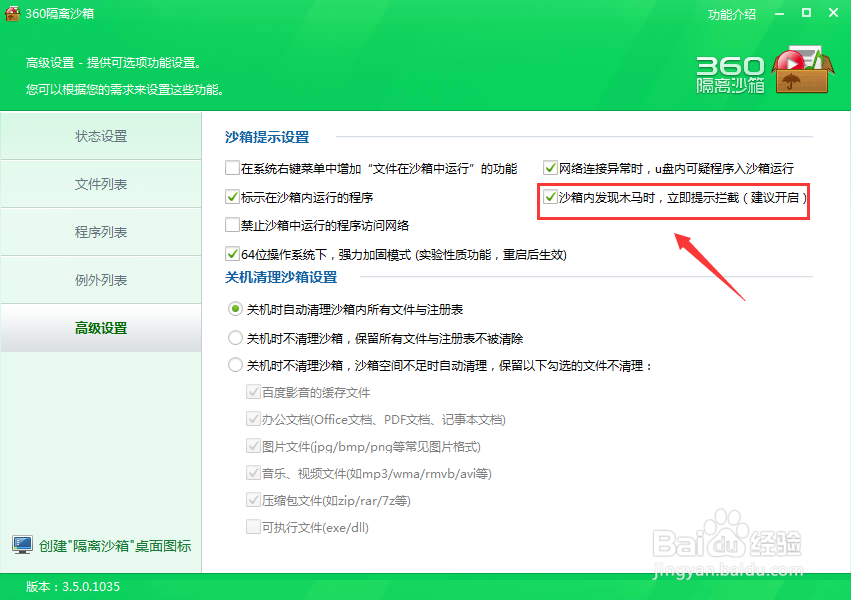Image resolution: width=851 pixels, height=600 pixels.
Task: Maximize the 360隔离沙箱 window
Action: (x=806, y=13)
